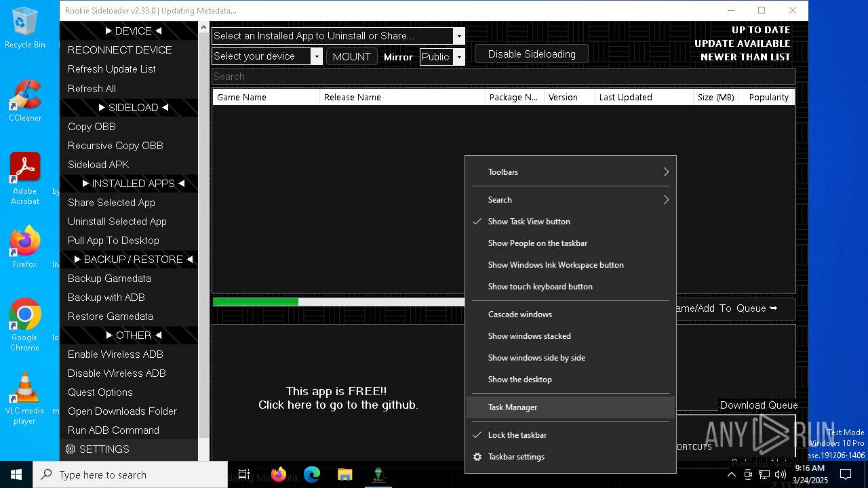Click Pull App To Desktop
The height and width of the screenshot is (488, 868).
point(129,241)
